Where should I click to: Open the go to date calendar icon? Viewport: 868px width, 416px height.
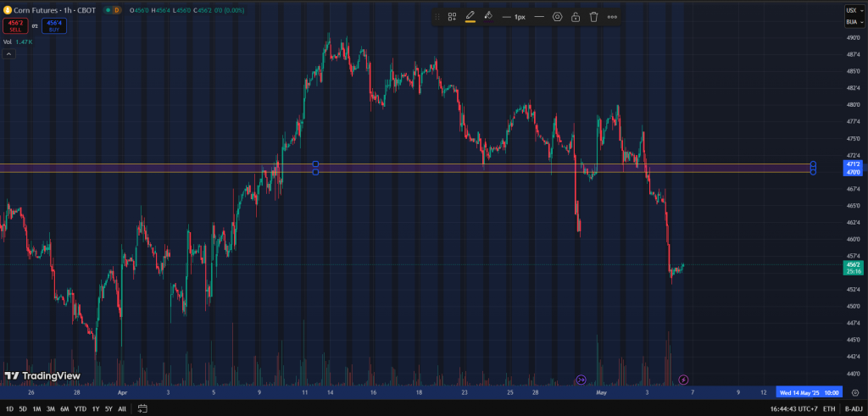pyautogui.click(x=142, y=409)
